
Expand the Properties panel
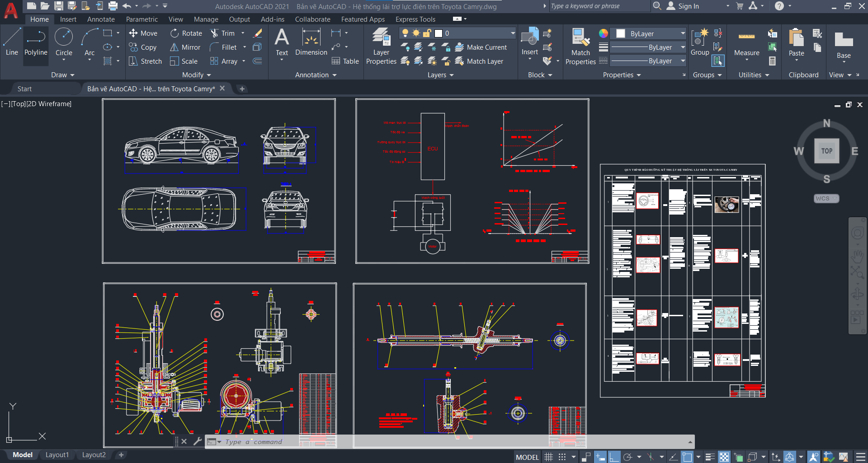tap(622, 75)
